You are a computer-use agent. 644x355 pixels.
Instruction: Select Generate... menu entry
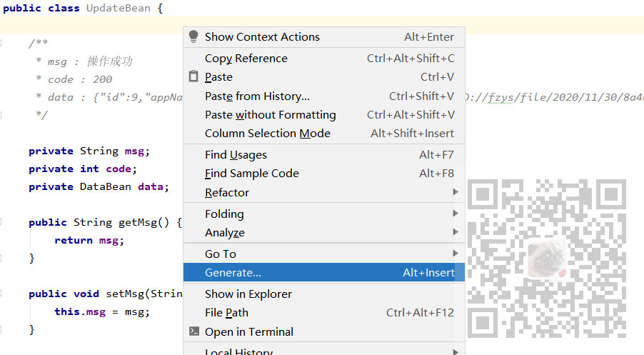click(233, 273)
